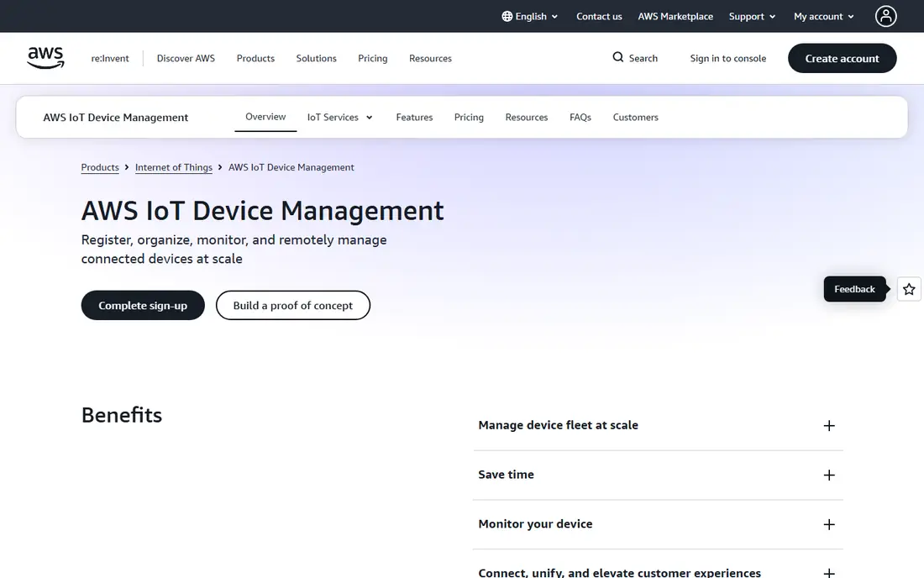Open the Feedback button
Viewport: 924px width, 578px height.
[854, 289]
